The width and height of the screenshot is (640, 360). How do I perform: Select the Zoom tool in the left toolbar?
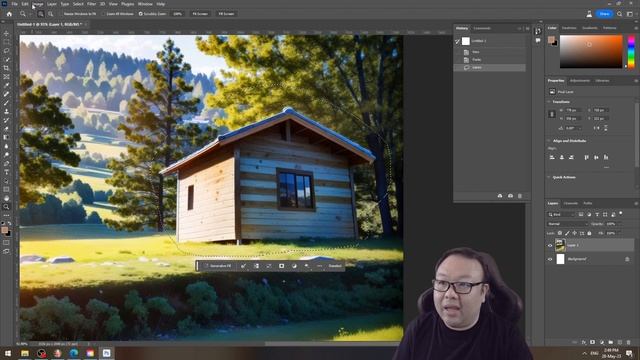(x=6, y=207)
